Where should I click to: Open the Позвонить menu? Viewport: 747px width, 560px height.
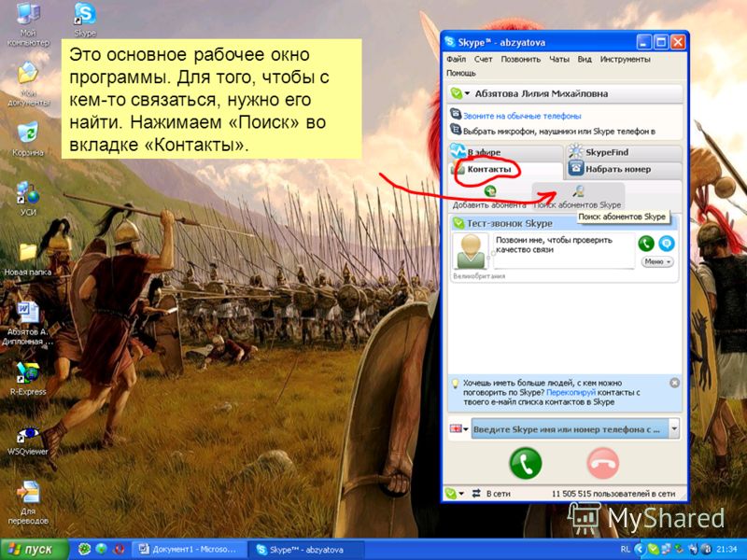[521, 59]
